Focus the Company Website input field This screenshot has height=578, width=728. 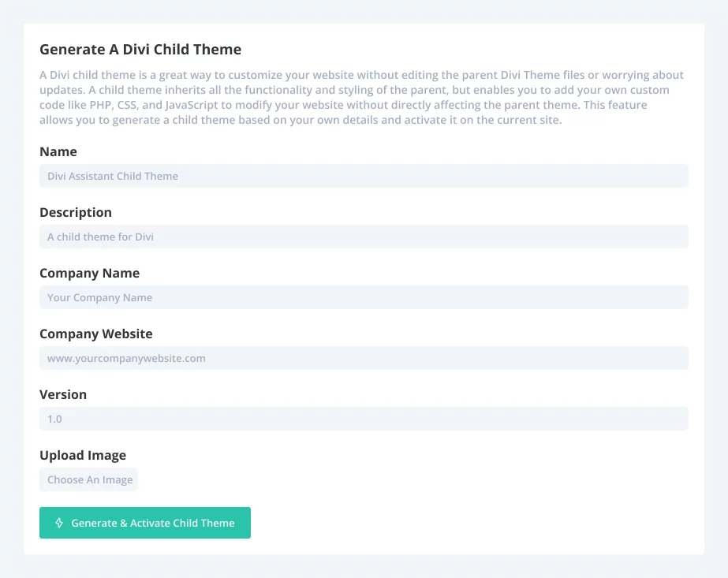(364, 359)
